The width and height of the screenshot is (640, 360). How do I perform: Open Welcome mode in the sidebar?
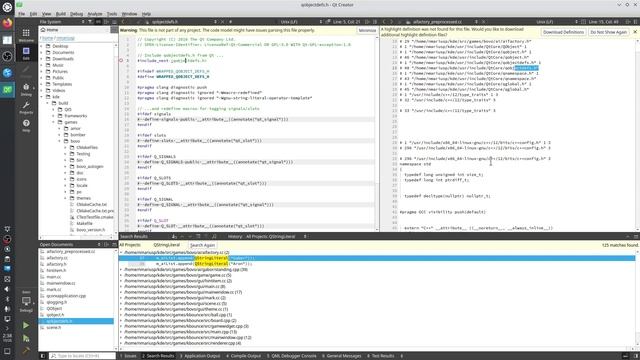26,35
